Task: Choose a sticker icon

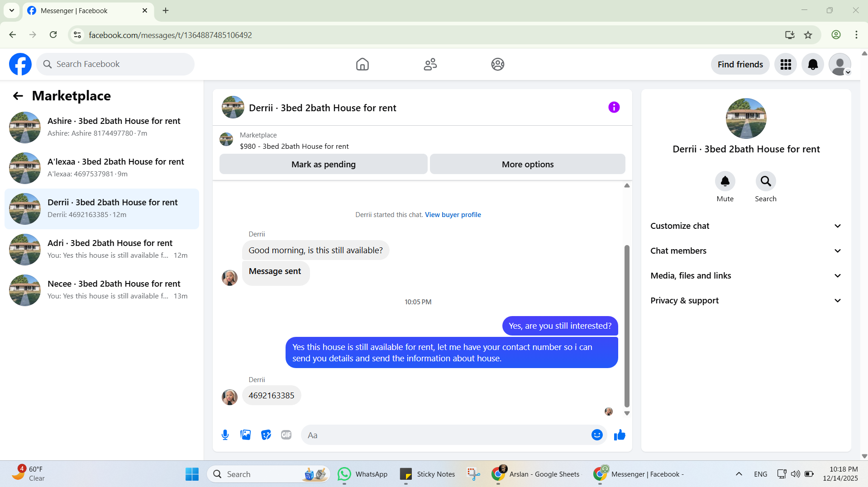Action: click(x=266, y=435)
